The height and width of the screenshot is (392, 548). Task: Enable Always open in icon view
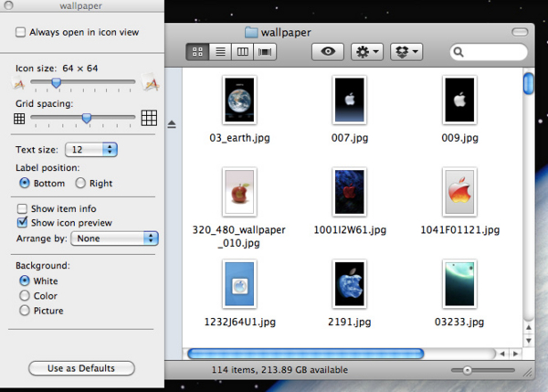click(21, 32)
